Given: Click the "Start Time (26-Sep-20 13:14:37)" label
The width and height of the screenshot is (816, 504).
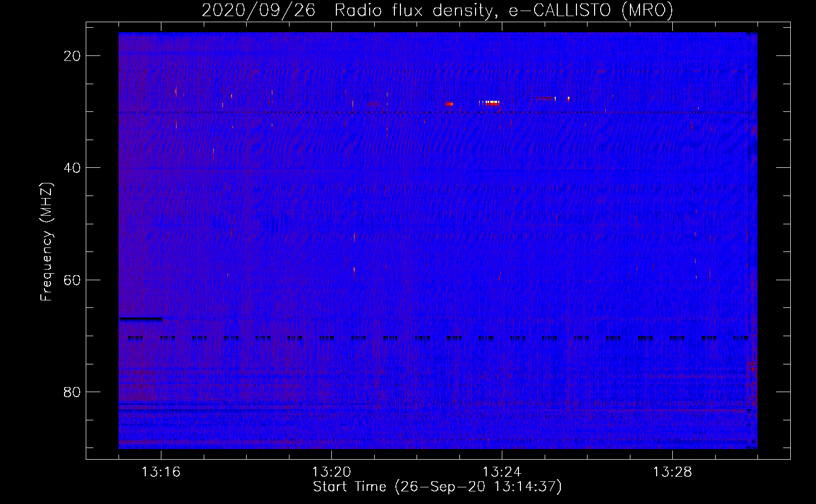Looking at the screenshot, I should [437, 487].
